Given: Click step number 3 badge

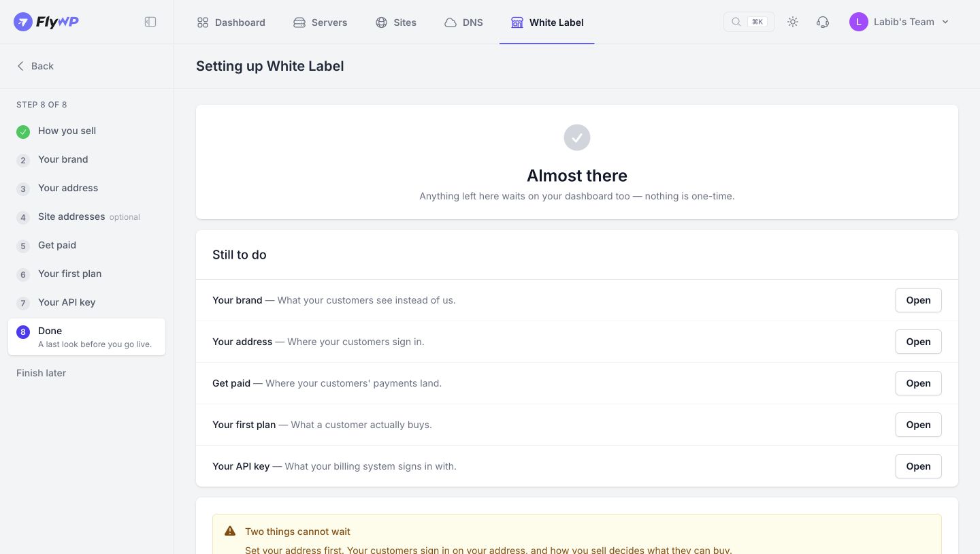Looking at the screenshot, I should pyautogui.click(x=23, y=189).
